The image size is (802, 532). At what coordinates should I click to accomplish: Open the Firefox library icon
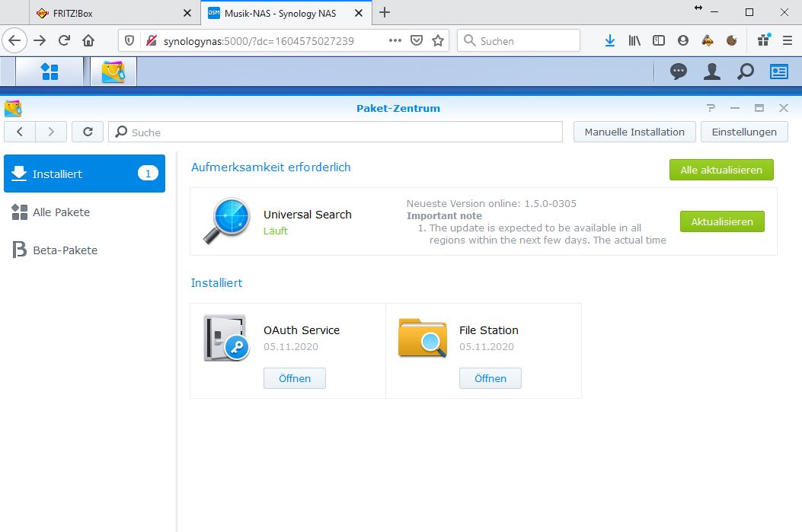point(634,41)
